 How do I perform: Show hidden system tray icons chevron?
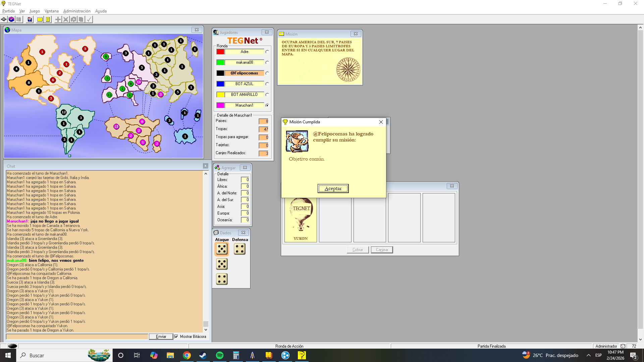click(x=588, y=355)
